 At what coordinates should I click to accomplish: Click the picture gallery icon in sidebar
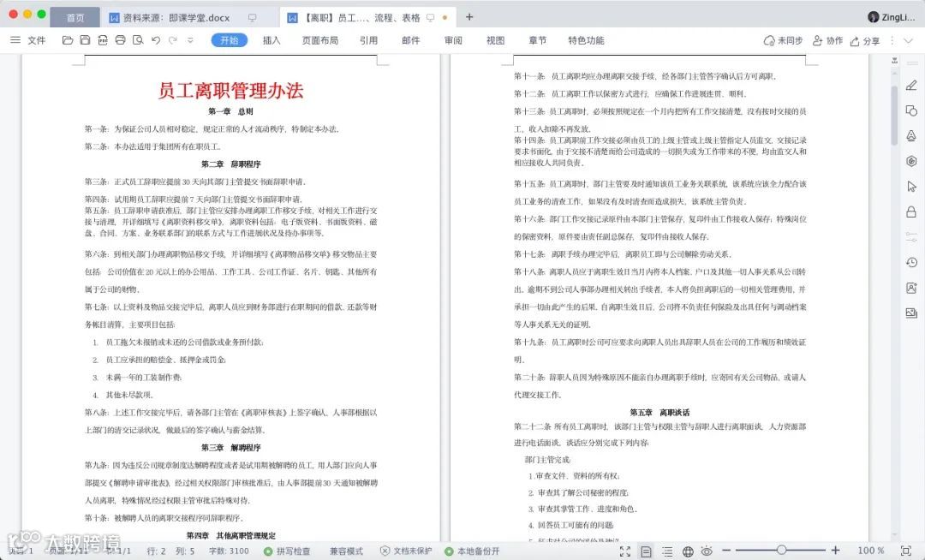click(x=911, y=313)
